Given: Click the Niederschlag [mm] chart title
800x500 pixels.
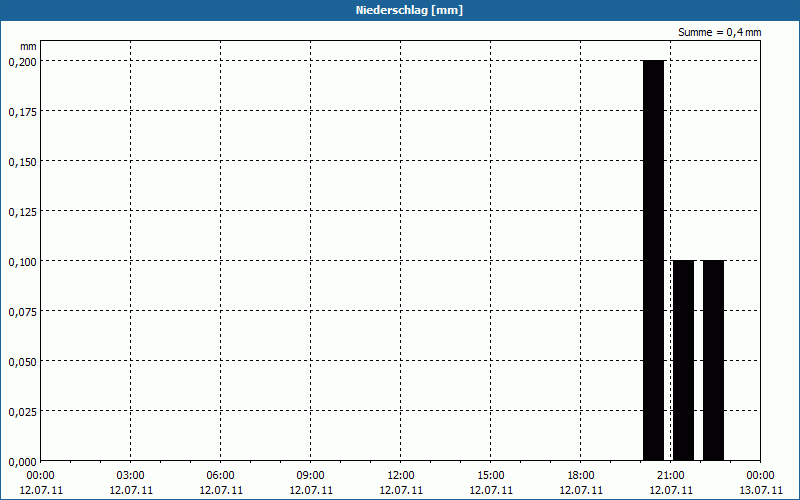Looking at the screenshot, I should pyautogui.click(x=409, y=10).
